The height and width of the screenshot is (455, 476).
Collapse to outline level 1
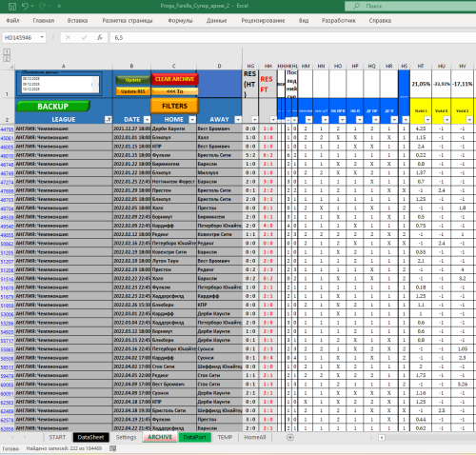7,51
